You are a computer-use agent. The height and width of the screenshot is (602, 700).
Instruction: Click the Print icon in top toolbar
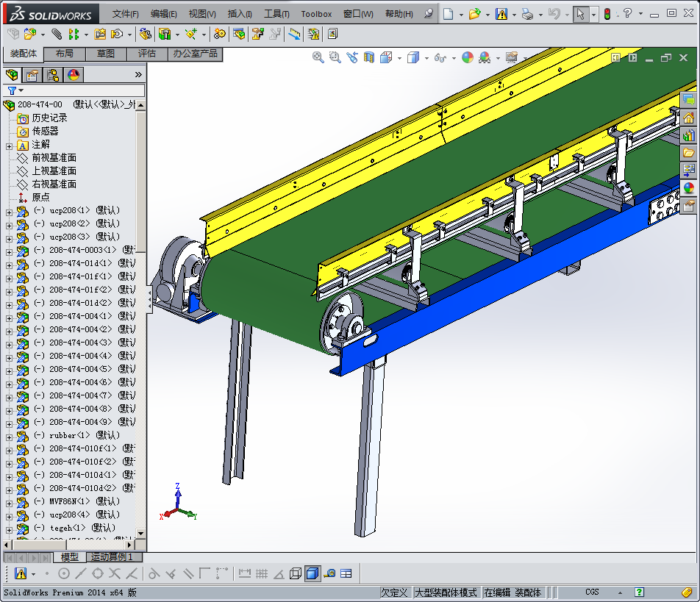pyautogui.click(x=527, y=14)
